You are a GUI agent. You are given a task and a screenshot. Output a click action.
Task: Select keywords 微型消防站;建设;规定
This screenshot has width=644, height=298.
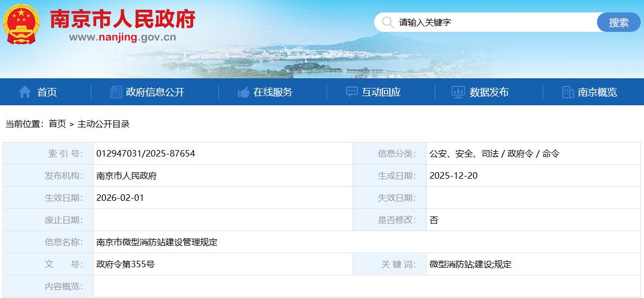(470, 264)
